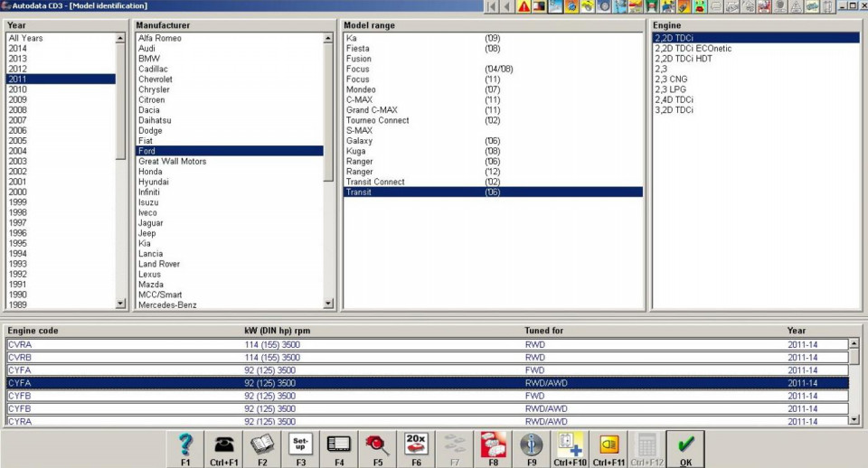The width and height of the screenshot is (868, 468).
Task: Click the orange gear icon in top toolbar
Action: click(571, 6)
